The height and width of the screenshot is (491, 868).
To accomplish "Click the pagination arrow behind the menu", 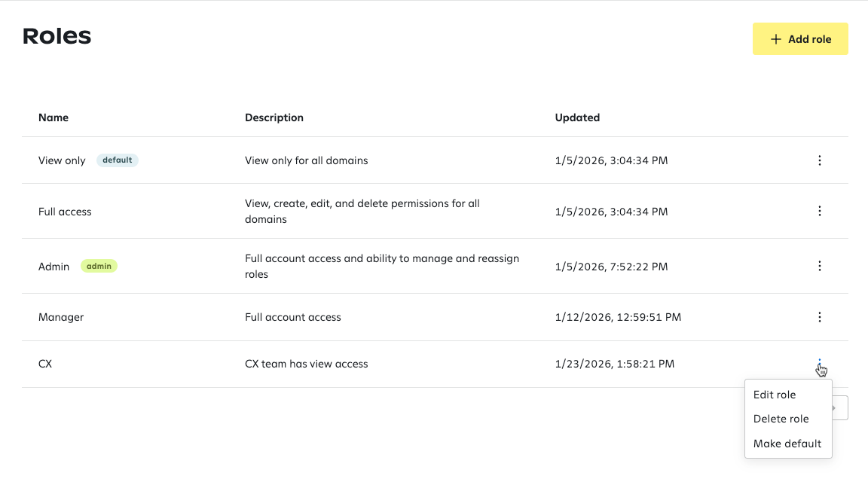I will click(x=840, y=408).
